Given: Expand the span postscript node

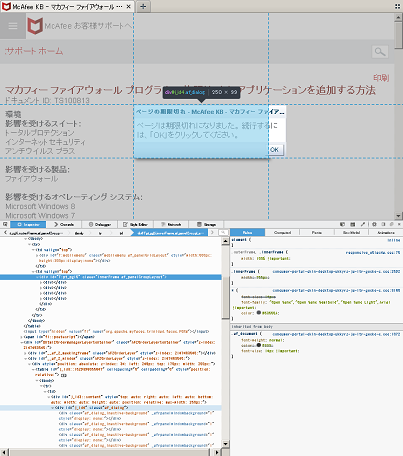Looking at the screenshot, I should pyautogui.click(x=22, y=337).
